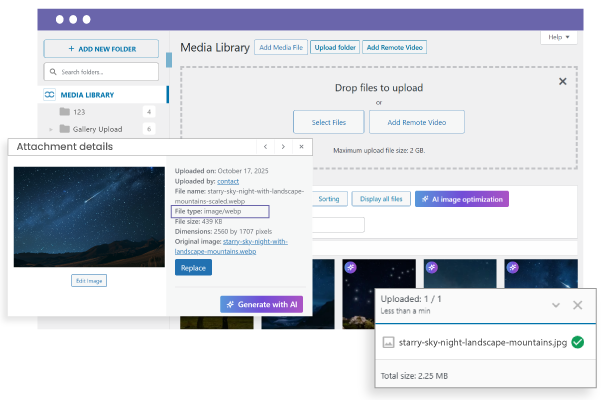Collapse the upload progress panel chevron
The image size is (612, 400).
coord(556,305)
